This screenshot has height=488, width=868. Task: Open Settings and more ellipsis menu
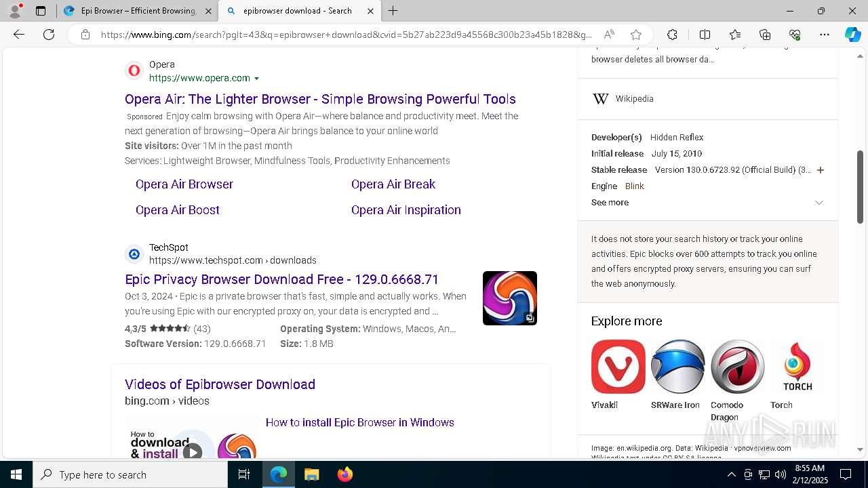[825, 35]
